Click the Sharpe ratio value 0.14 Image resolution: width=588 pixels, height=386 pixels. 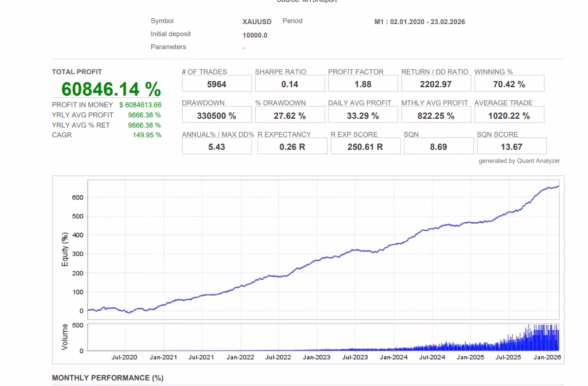[290, 84]
